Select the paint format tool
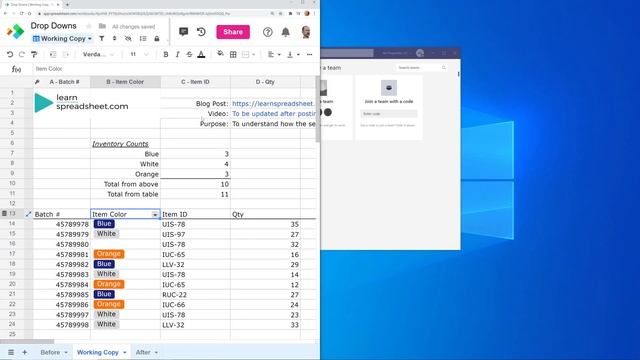Image resolution: width=640 pixels, height=360 pixels. point(34,54)
